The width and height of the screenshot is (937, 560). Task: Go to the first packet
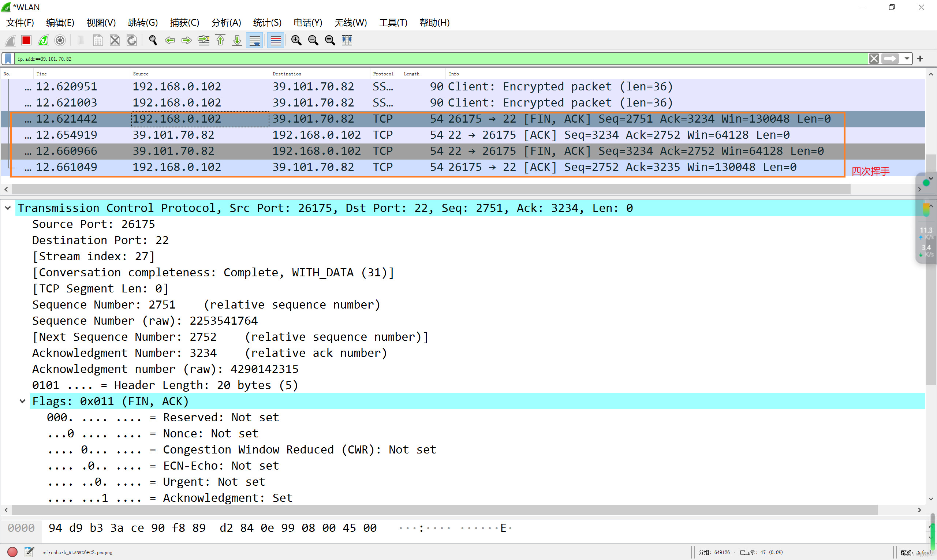[x=220, y=40]
